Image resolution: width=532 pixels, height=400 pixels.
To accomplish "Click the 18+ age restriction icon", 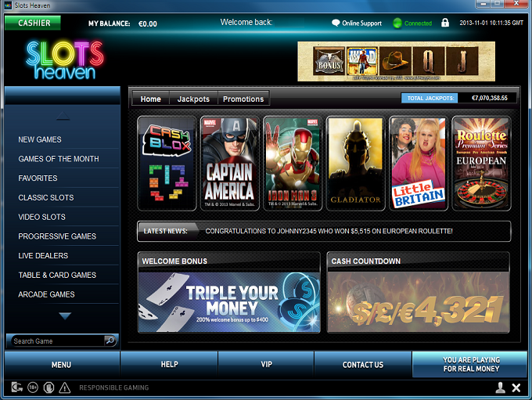I will pos(33,387).
